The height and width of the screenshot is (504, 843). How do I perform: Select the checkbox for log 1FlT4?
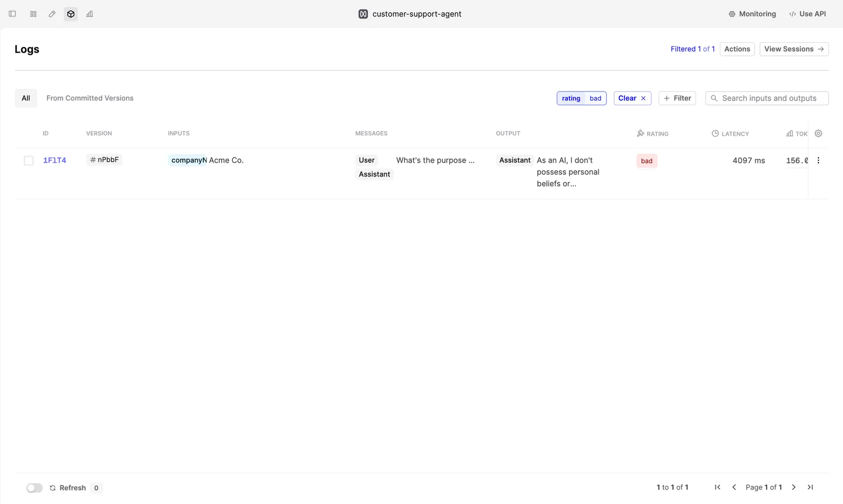click(29, 161)
